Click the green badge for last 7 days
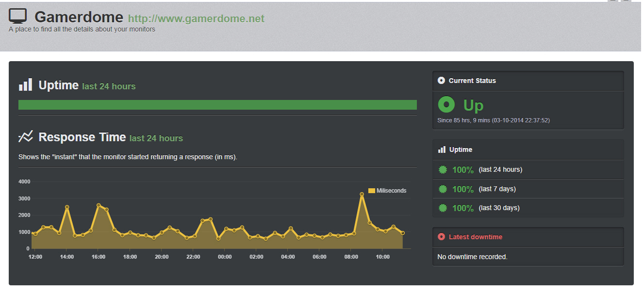The height and width of the screenshot is (296, 644). pos(443,189)
